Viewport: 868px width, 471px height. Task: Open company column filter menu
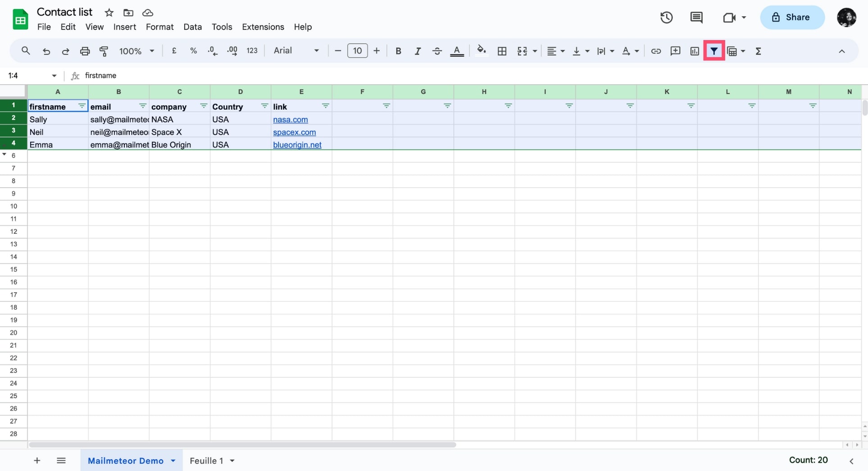(203, 106)
